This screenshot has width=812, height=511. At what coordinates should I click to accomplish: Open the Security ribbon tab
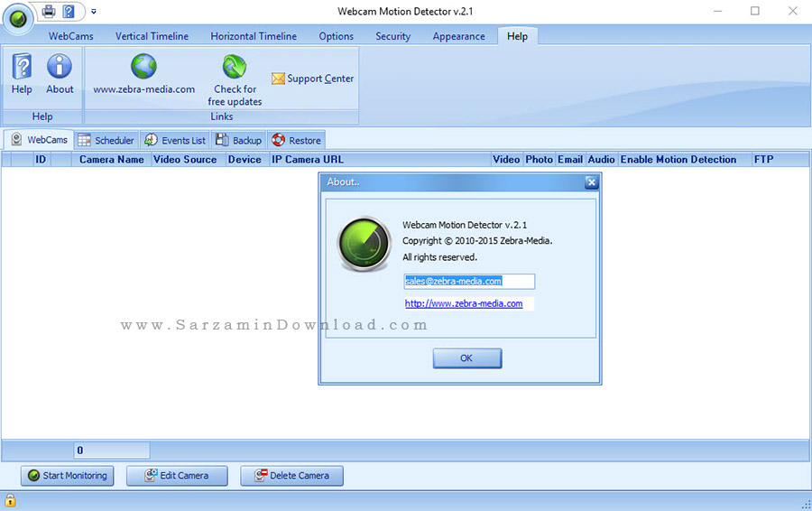(392, 36)
